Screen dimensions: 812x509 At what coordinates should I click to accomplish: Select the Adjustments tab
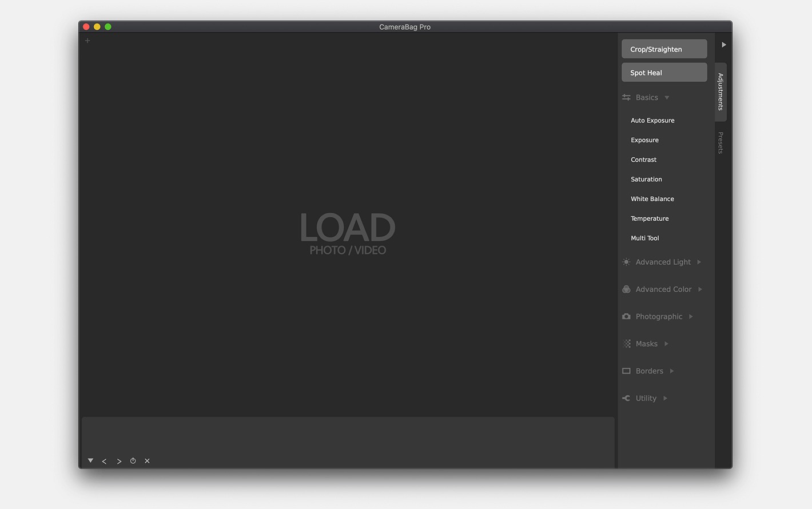tap(721, 92)
